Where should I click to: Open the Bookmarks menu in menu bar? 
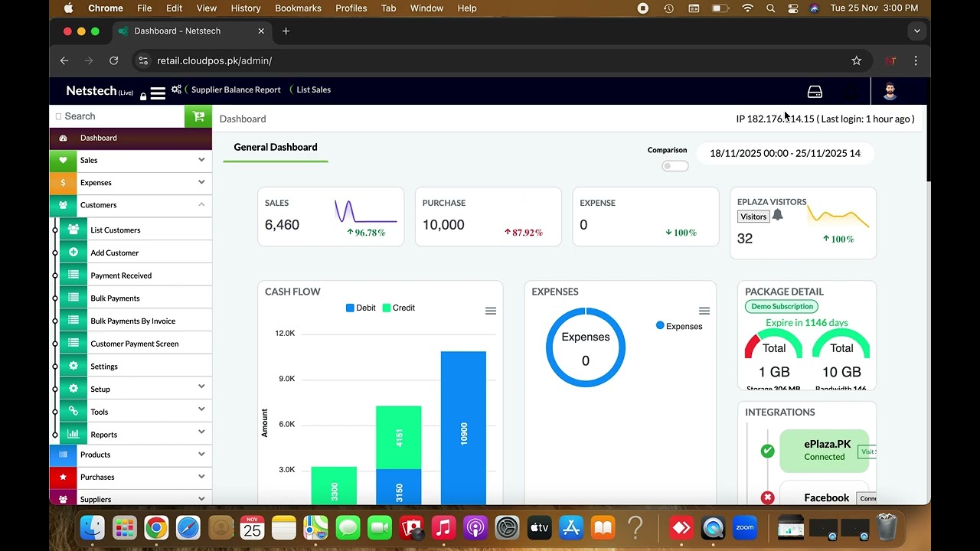(298, 8)
